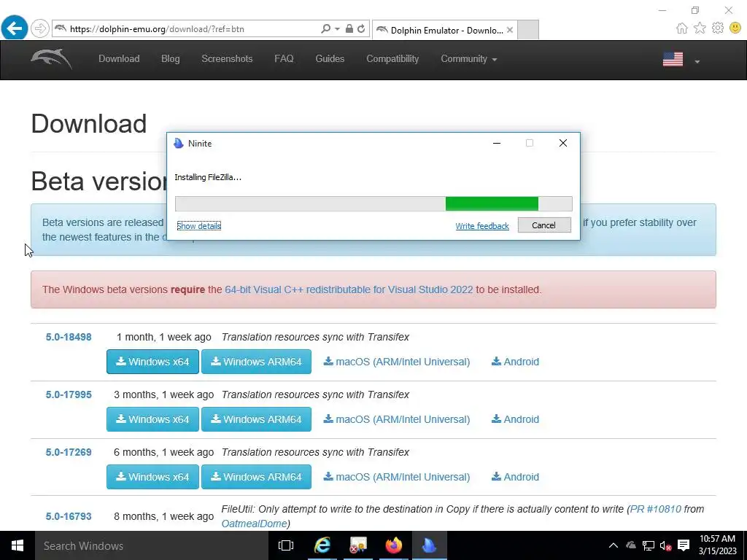Open the address bar dropdown arrow
The image size is (747, 560).
click(x=337, y=29)
